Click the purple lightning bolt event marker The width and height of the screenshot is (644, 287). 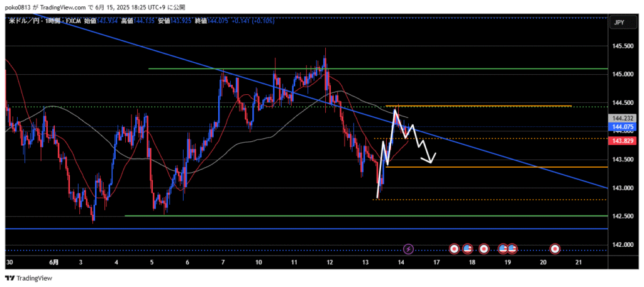(x=409, y=249)
